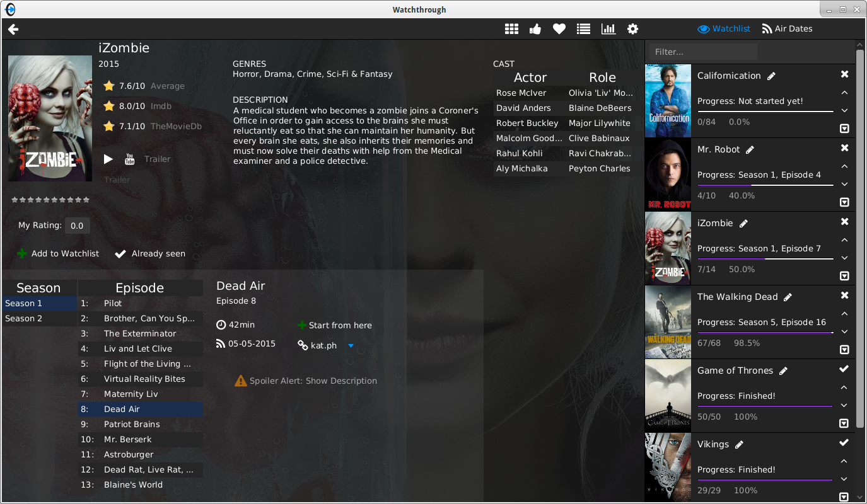Viewport: 867px width, 504px height.
Task: Open settings gear icon
Action: point(632,29)
